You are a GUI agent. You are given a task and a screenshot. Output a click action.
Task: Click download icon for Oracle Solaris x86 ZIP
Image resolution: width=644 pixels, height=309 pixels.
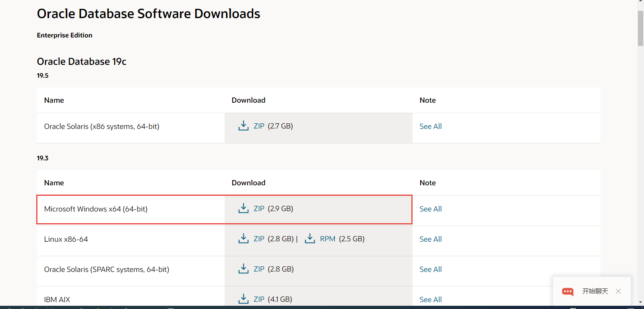point(244,126)
